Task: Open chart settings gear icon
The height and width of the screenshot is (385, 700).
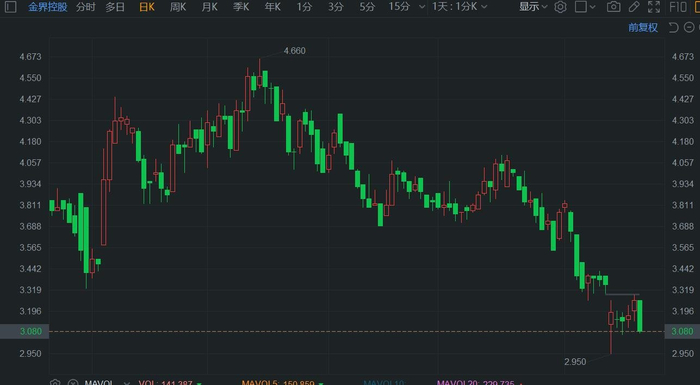Action: click(560, 7)
